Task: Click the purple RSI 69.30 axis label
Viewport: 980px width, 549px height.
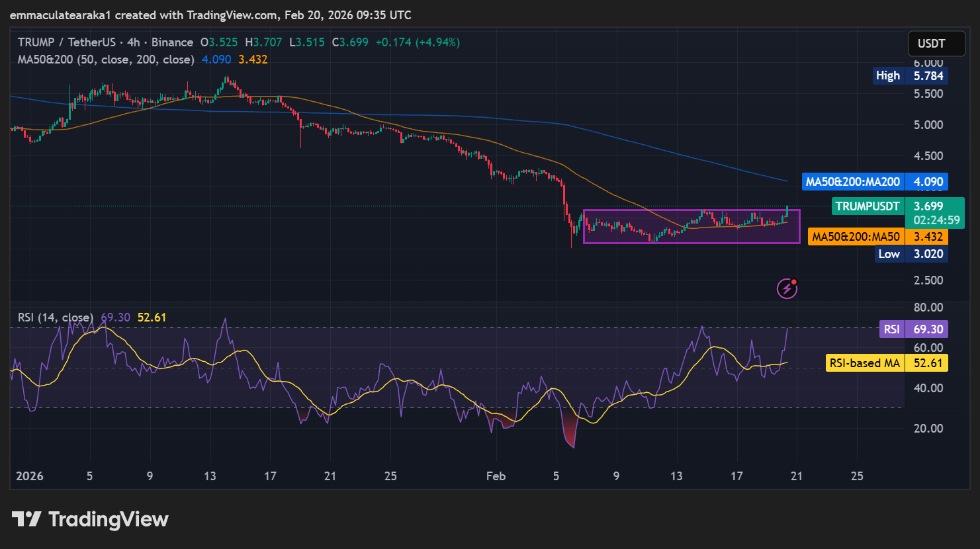Action: (x=913, y=329)
